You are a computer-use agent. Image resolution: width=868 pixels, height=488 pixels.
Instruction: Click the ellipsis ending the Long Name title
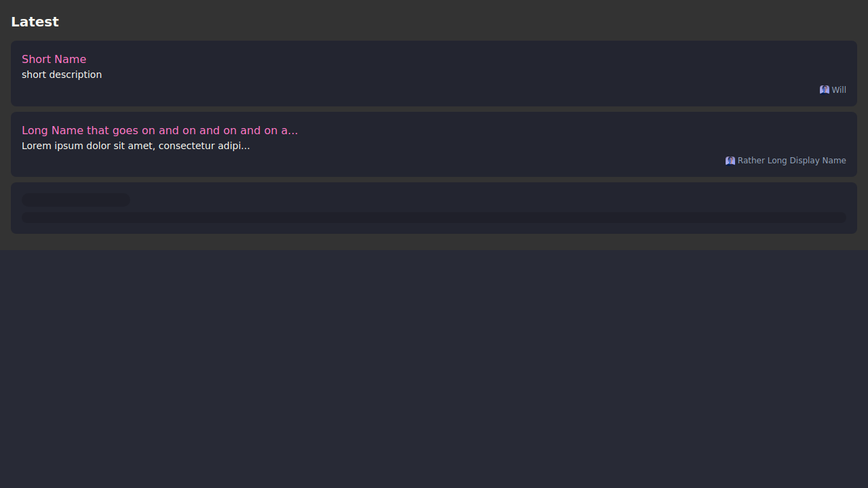294,131
